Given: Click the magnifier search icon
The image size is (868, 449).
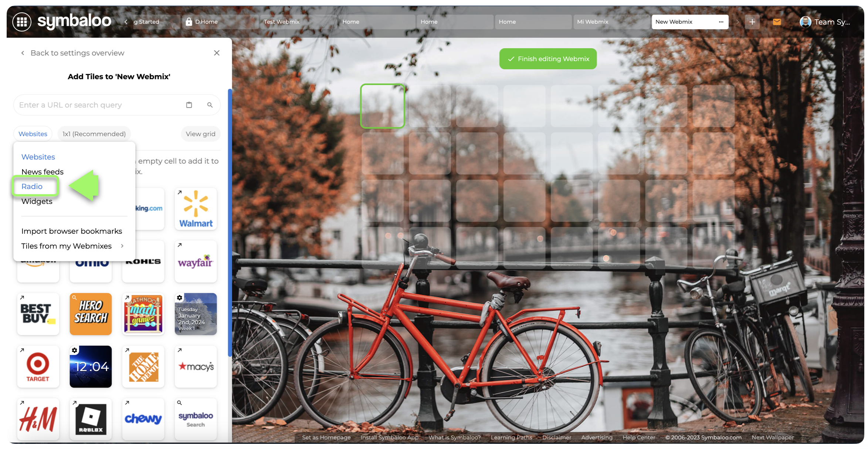Looking at the screenshot, I should pos(210,105).
